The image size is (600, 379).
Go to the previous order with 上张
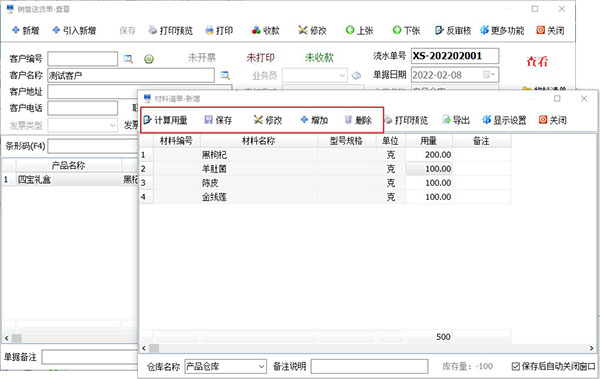[x=359, y=30]
